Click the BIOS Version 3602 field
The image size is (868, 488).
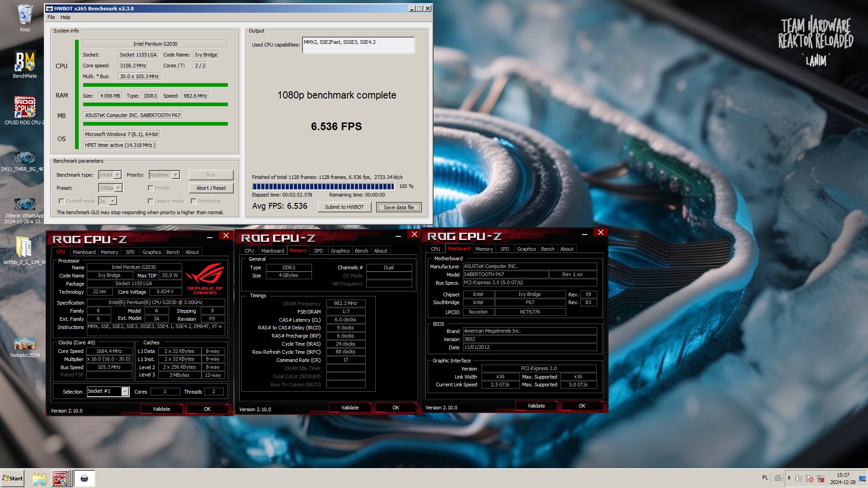click(x=529, y=339)
